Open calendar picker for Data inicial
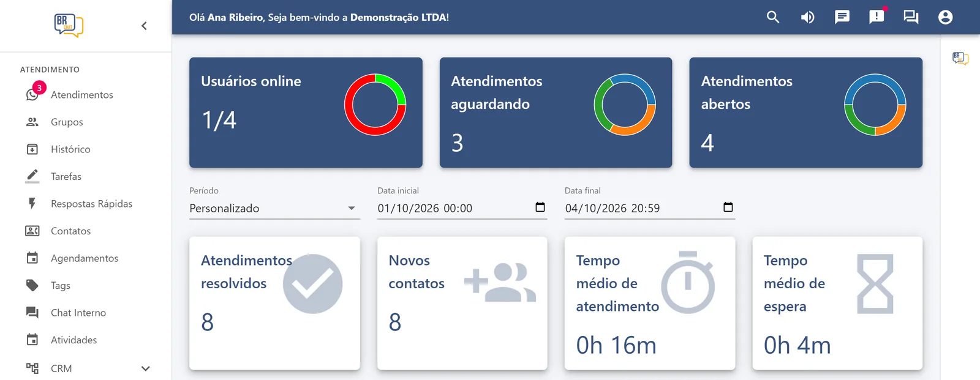Viewport: 980px width, 380px height. 540,207
